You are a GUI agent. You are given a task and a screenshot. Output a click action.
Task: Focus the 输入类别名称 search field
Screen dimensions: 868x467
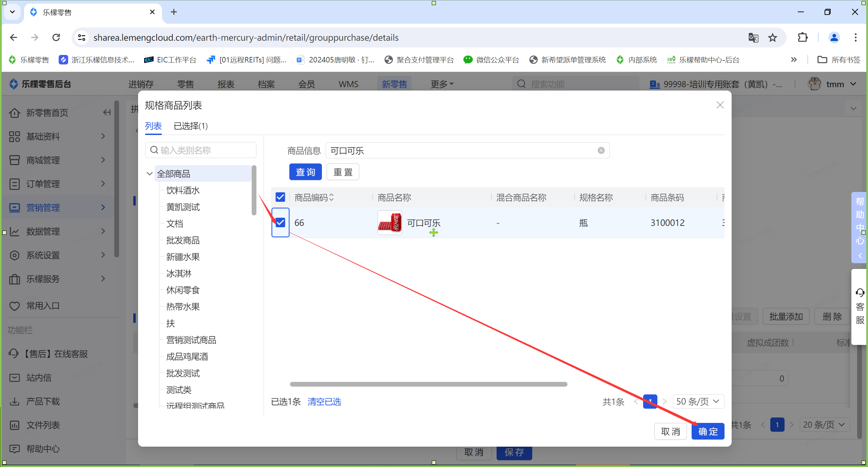pos(201,150)
